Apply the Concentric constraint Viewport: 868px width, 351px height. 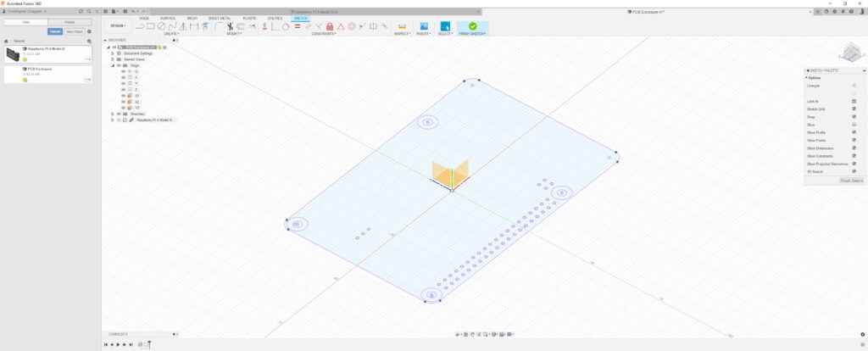tap(352, 26)
